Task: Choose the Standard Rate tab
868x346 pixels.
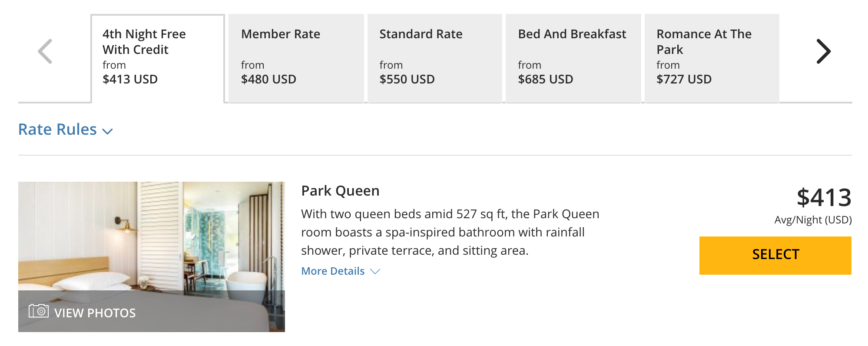Action: coord(434,57)
